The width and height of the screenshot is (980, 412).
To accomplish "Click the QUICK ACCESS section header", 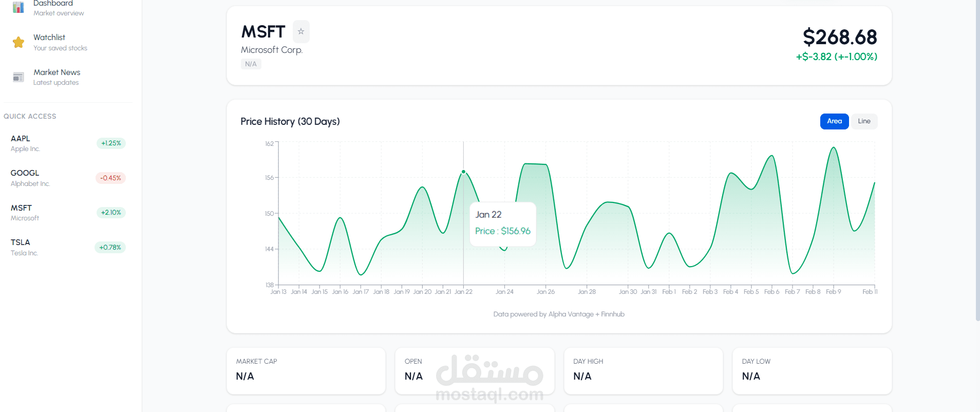I will pos(30,116).
